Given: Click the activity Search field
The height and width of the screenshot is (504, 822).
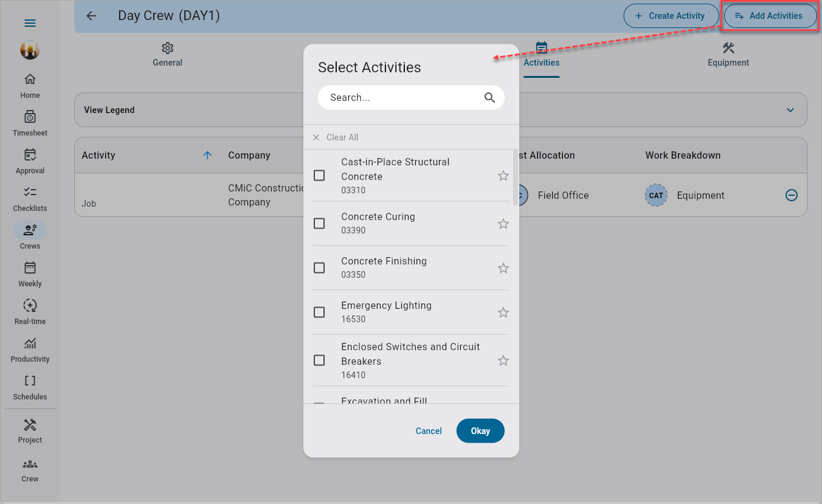Looking at the screenshot, I should [x=411, y=97].
